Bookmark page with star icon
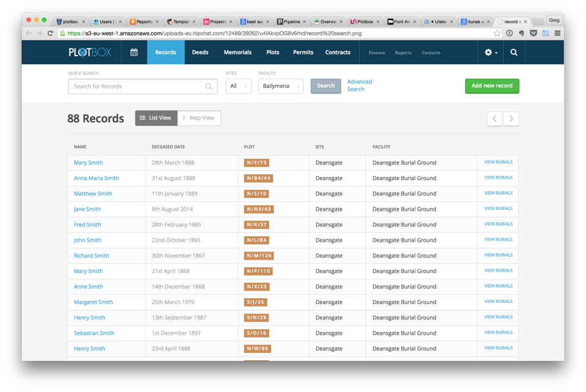Viewport: 586px width, 392px height. [x=497, y=33]
